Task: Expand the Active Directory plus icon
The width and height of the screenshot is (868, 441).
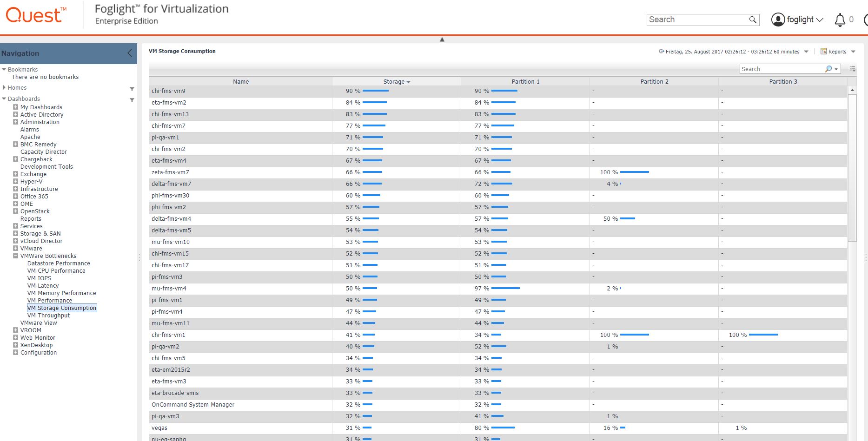Action: 15,114
